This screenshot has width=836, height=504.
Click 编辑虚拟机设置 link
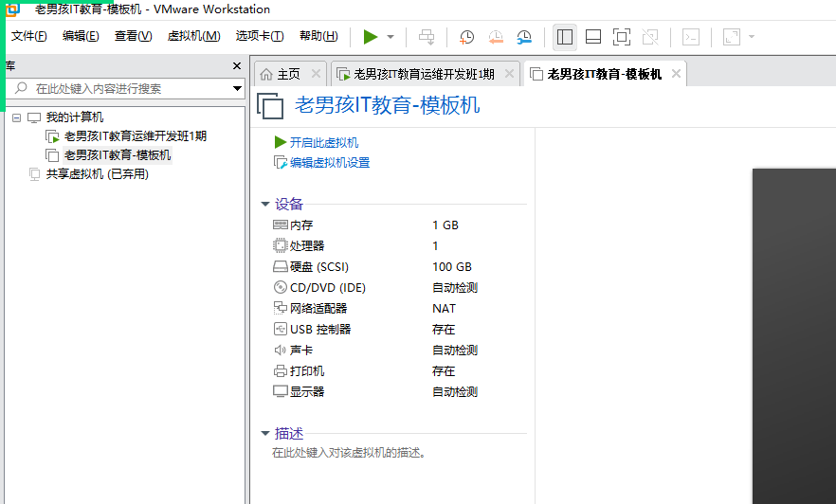[x=330, y=163]
